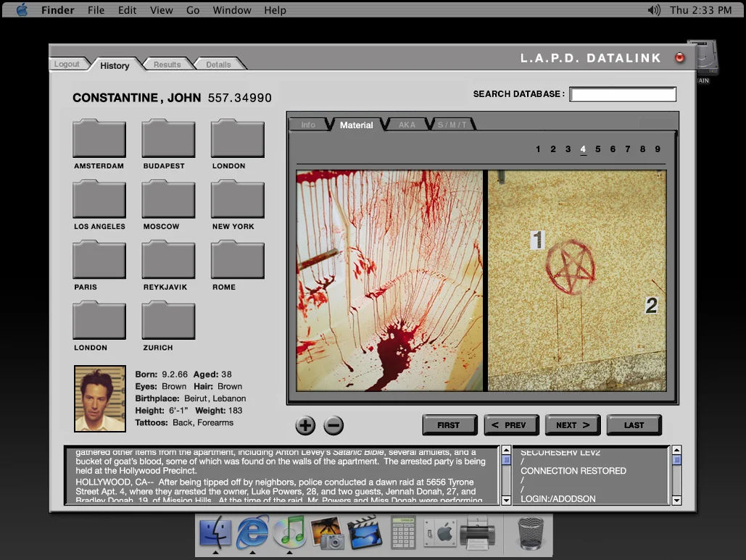Go to material page 8
The height and width of the screenshot is (560, 746).
click(x=643, y=149)
